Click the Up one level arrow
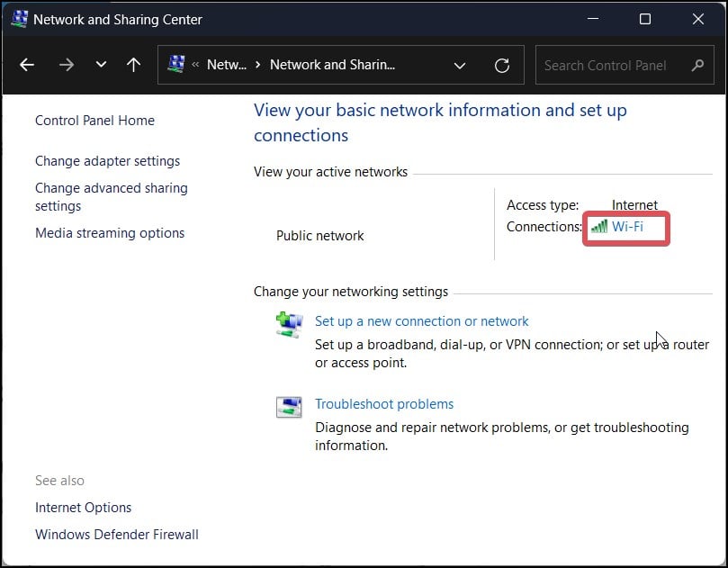The width and height of the screenshot is (728, 568). coord(133,65)
